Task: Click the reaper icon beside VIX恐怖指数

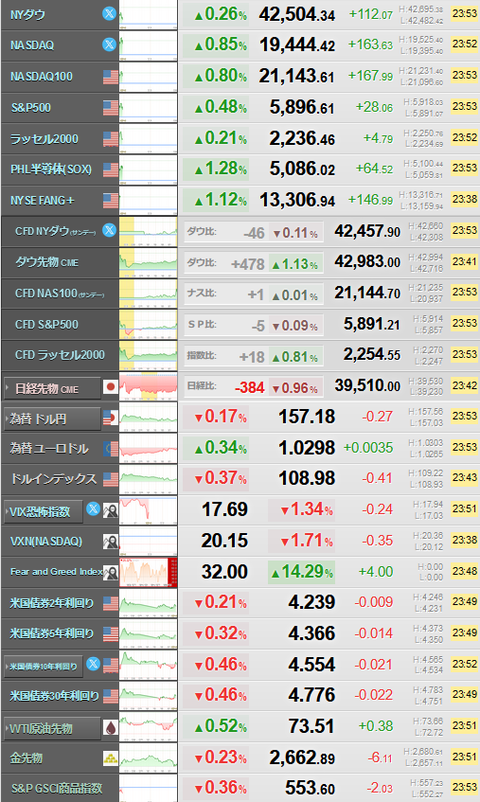Action: pos(111,510)
